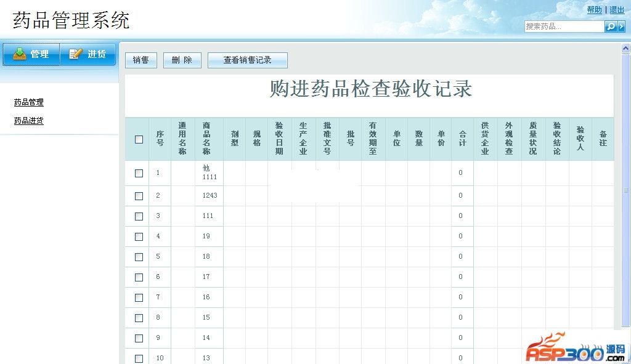Click the 有效期至 column header
The image size is (631, 364).
[x=373, y=139]
